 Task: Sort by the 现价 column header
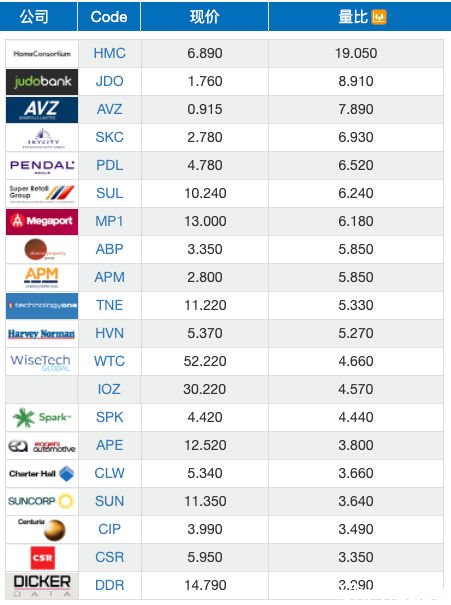[x=205, y=17]
